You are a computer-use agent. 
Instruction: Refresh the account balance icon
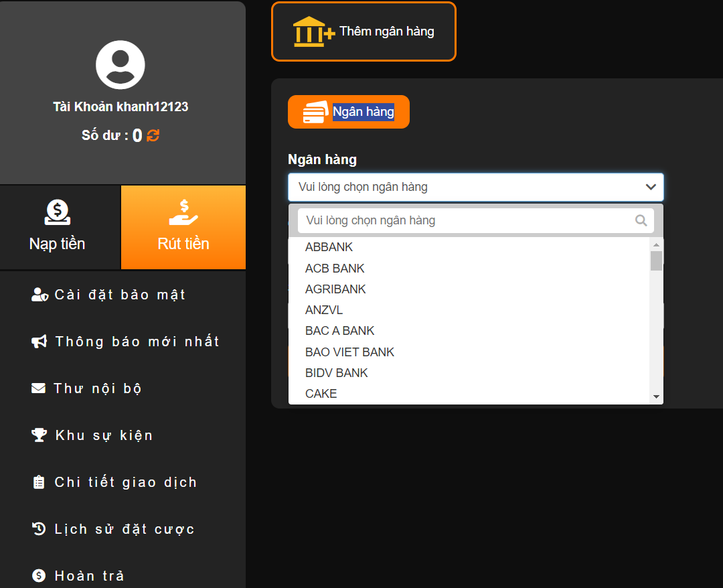click(153, 135)
